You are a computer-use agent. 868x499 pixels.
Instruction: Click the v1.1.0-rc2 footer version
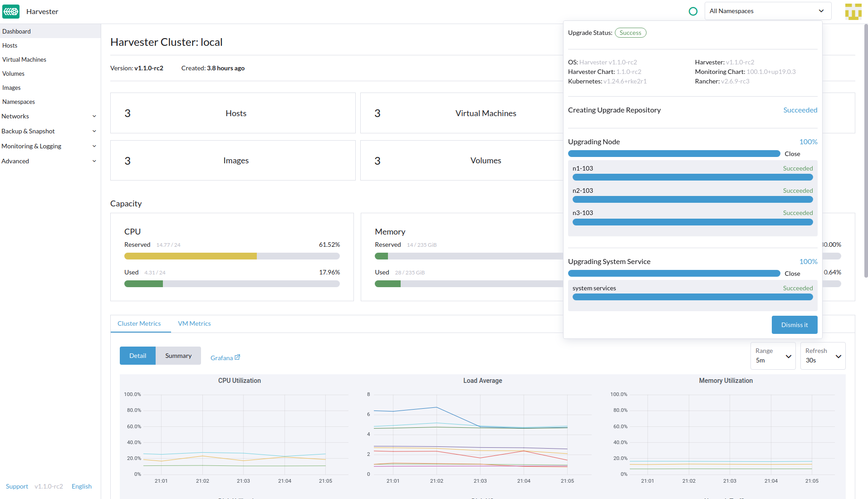click(x=49, y=486)
